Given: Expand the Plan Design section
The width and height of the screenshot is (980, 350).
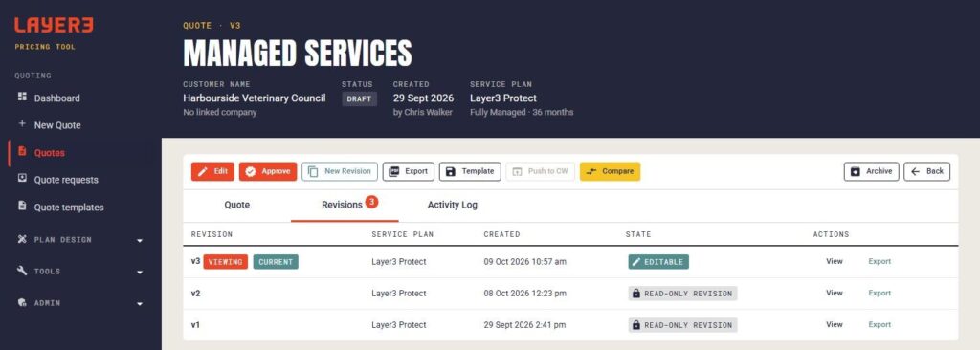Looking at the screenshot, I should pyautogui.click(x=80, y=240).
